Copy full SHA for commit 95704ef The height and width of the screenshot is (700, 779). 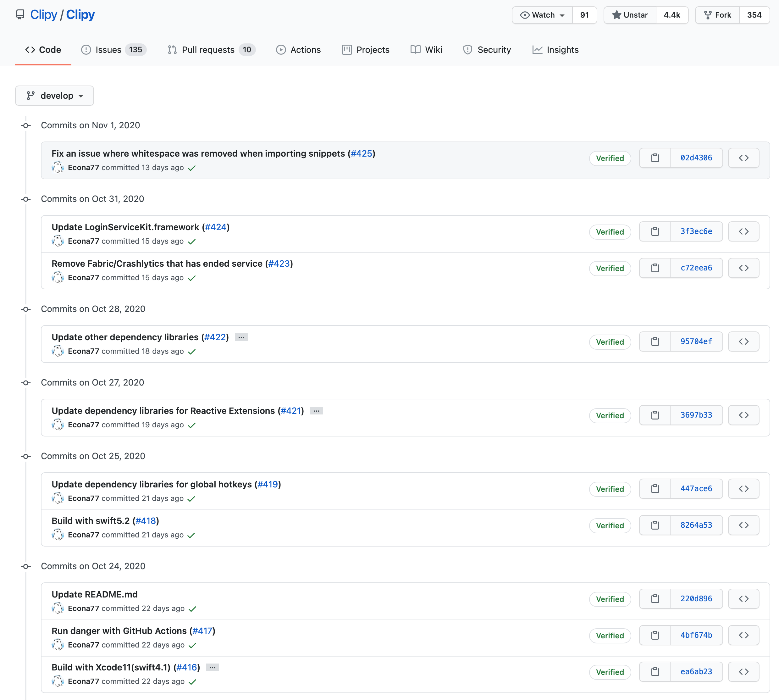(x=655, y=342)
